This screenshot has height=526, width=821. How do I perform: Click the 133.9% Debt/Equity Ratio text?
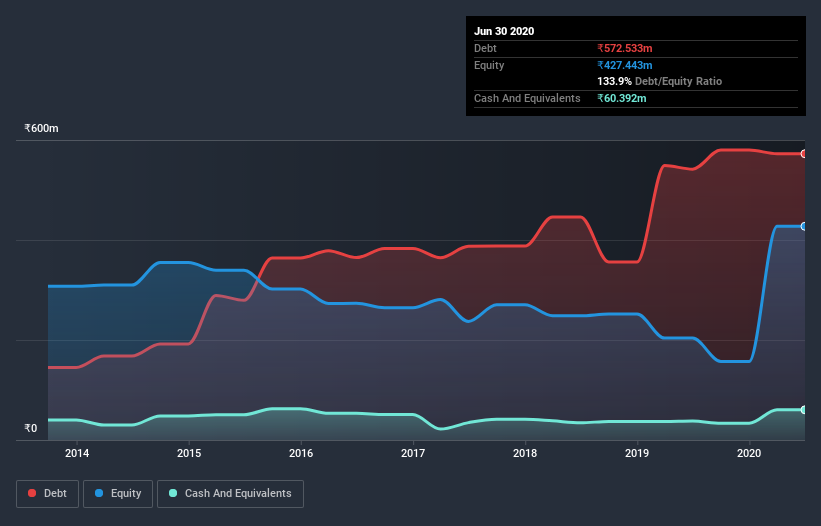[x=660, y=81]
